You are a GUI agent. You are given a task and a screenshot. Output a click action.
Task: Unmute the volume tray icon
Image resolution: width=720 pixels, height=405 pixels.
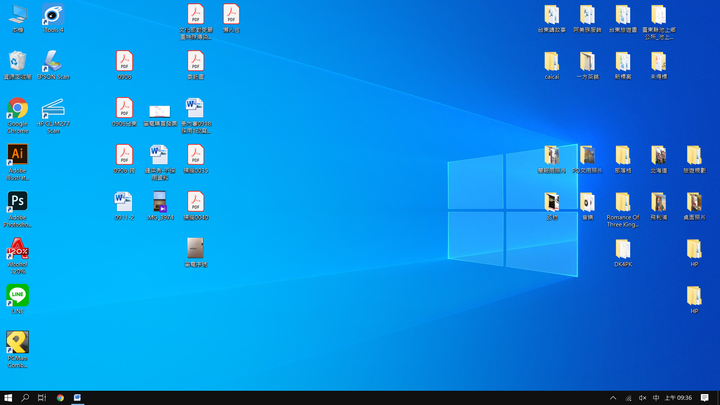642,398
